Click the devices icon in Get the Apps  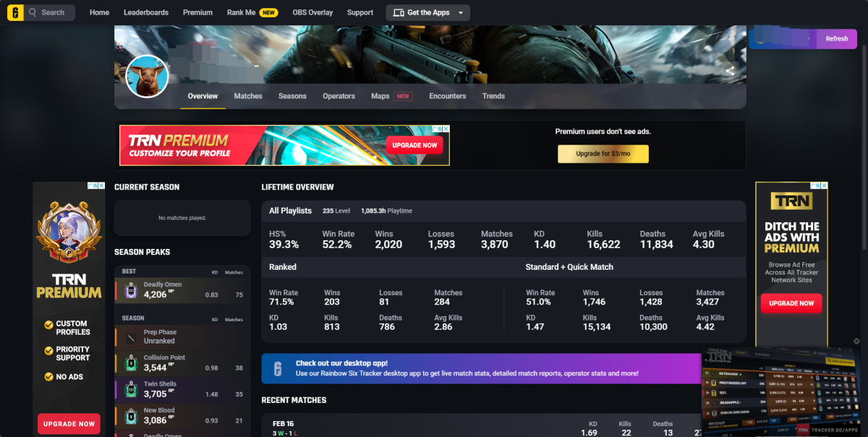pos(399,12)
